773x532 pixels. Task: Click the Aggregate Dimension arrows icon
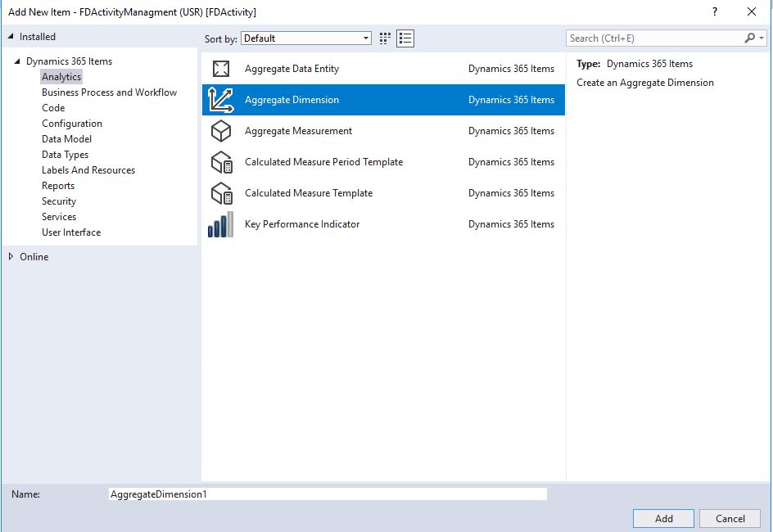click(x=221, y=100)
